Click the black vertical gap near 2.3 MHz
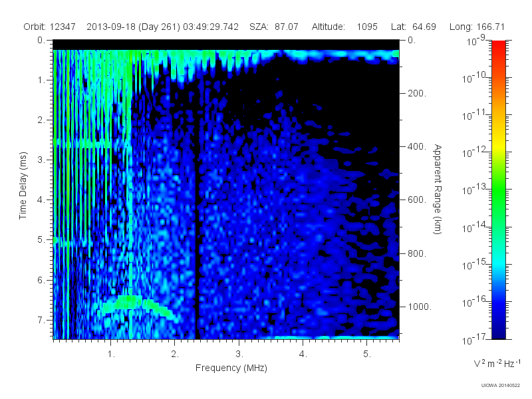 [197, 237]
